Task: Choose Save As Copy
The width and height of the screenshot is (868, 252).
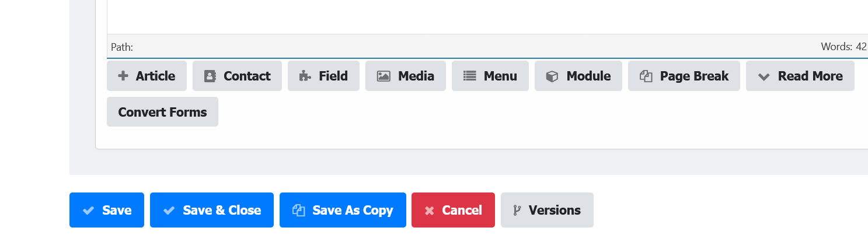Action: (343, 210)
